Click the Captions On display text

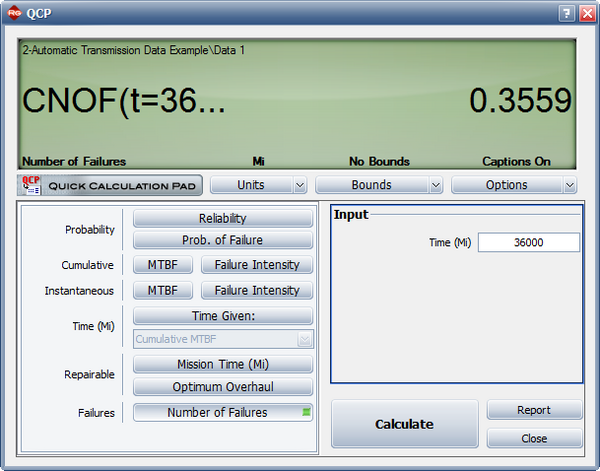516,161
